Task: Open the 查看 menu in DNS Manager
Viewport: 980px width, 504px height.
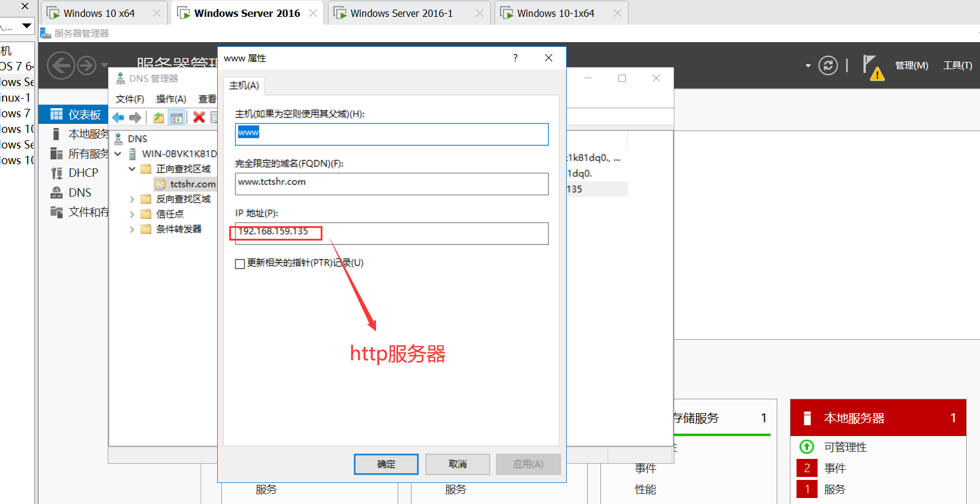Action: coord(208,99)
